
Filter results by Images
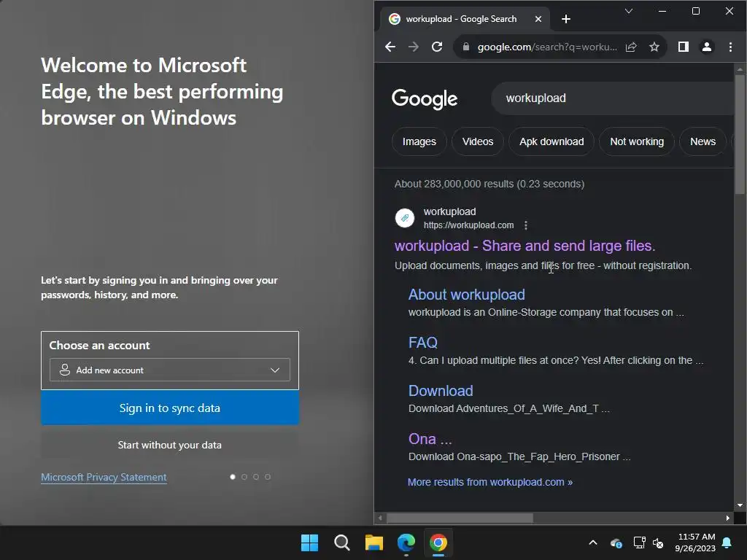[x=419, y=141]
